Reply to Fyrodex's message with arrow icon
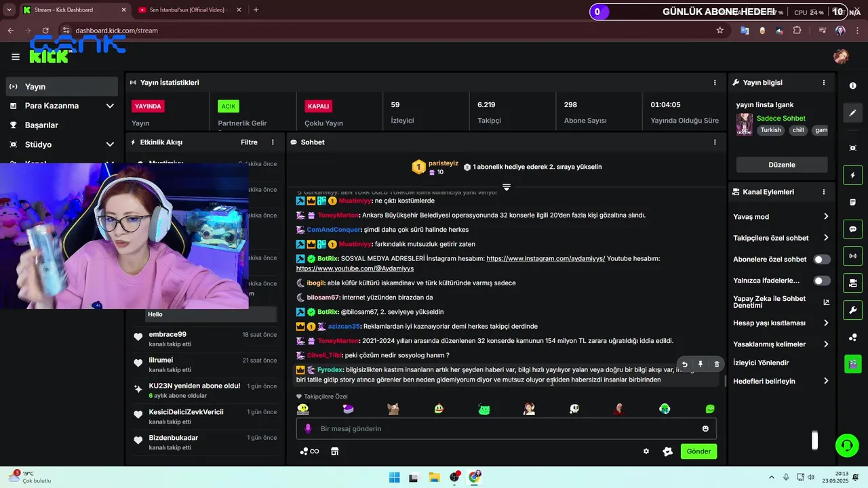Viewport: 868px width, 488px height. pyautogui.click(x=685, y=365)
